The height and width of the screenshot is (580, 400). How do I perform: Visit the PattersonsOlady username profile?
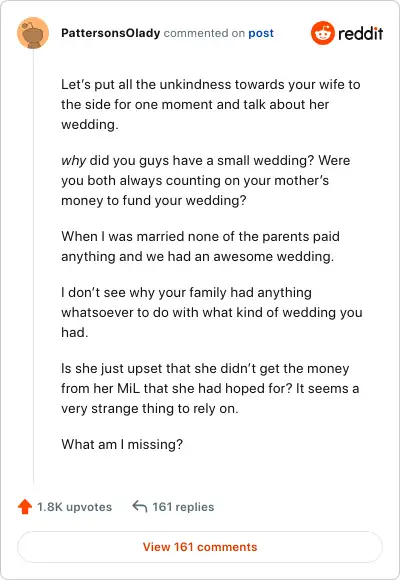(111, 33)
